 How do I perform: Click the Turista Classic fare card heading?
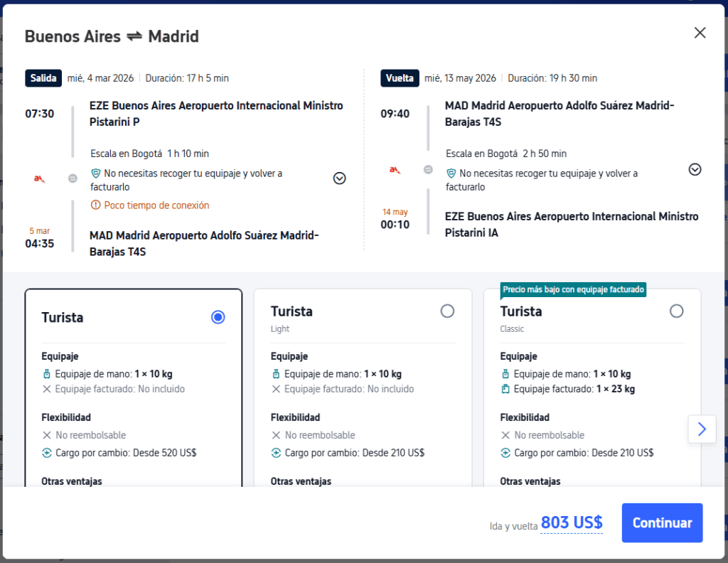521,311
